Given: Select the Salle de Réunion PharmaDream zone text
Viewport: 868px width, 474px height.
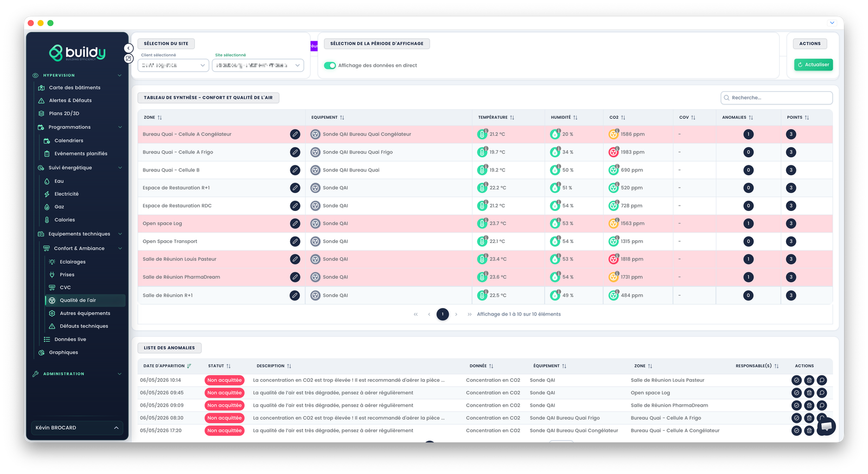Looking at the screenshot, I should 181,277.
